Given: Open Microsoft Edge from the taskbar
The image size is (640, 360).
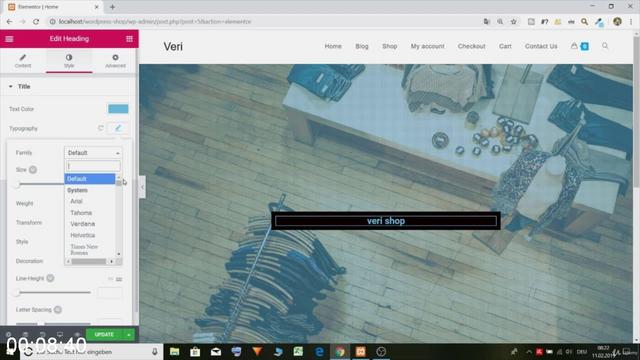Looking at the screenshot, I should point(319,351).
